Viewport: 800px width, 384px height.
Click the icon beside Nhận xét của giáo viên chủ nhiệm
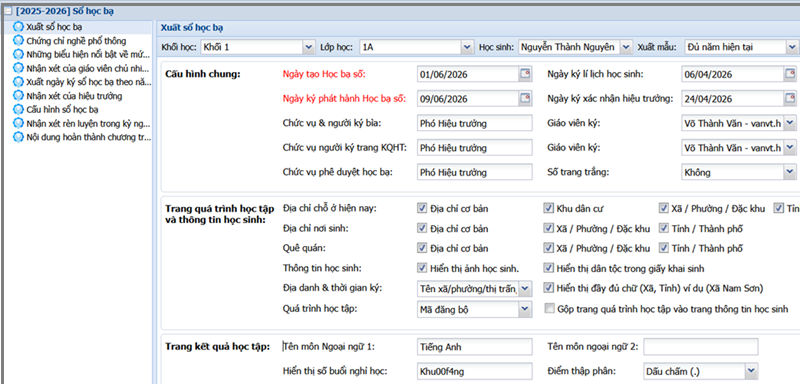click(x=19, y=68)
